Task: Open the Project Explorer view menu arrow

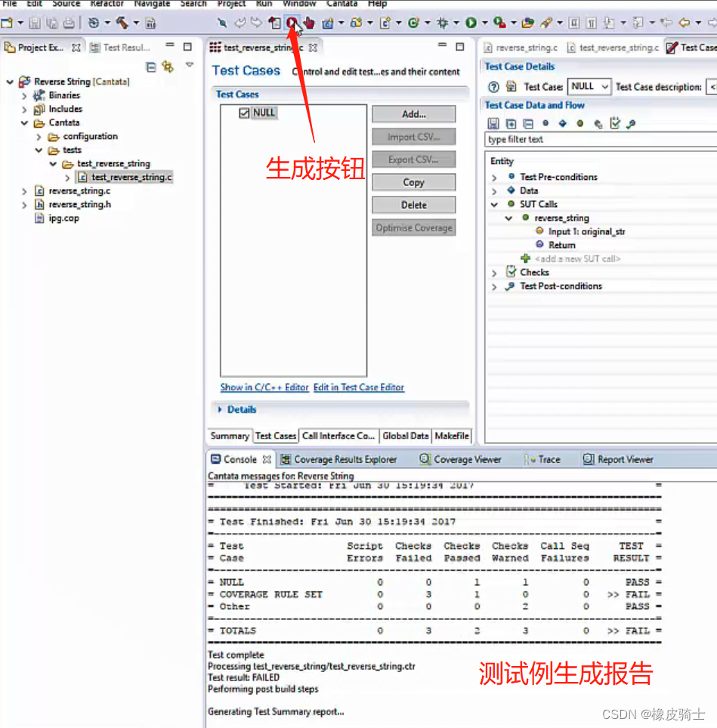Action: (x=190, y=64)
